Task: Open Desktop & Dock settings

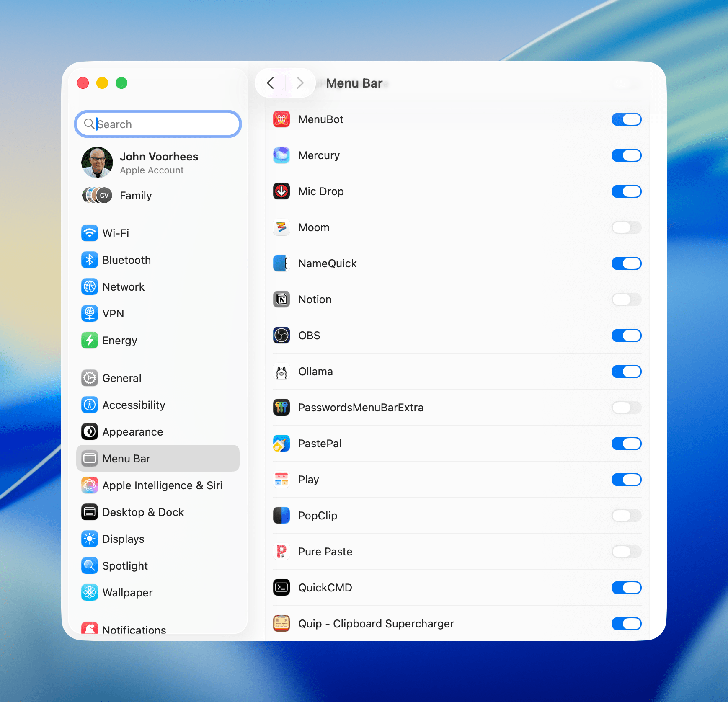Action: pyautogui.click(x=158, y=512)
